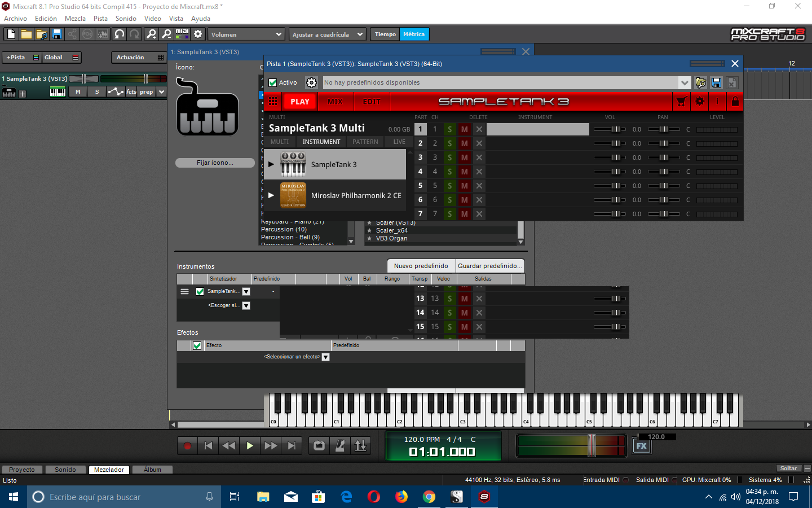
Task: Solo part 1 in SampleTank
Action: (x=449, y=129)
